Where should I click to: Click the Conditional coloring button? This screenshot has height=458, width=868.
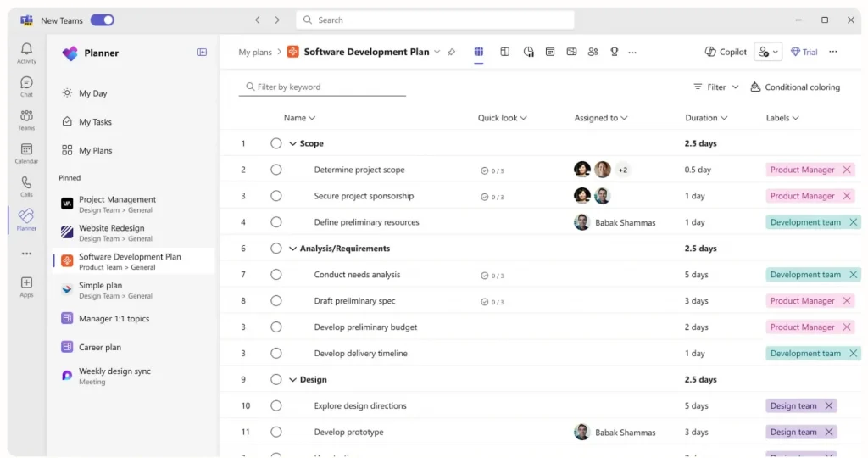[x=795, y=87]
